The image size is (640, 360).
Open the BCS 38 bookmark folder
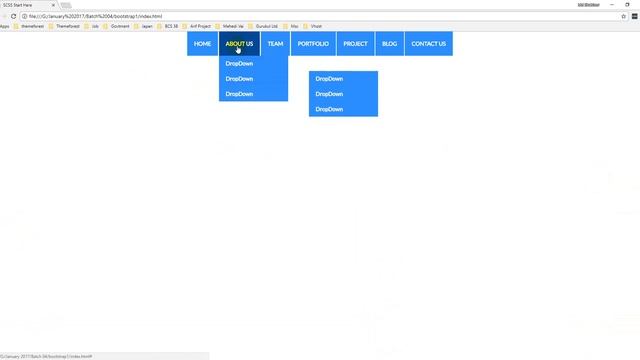pyautogui.click(x=168, y=26)
